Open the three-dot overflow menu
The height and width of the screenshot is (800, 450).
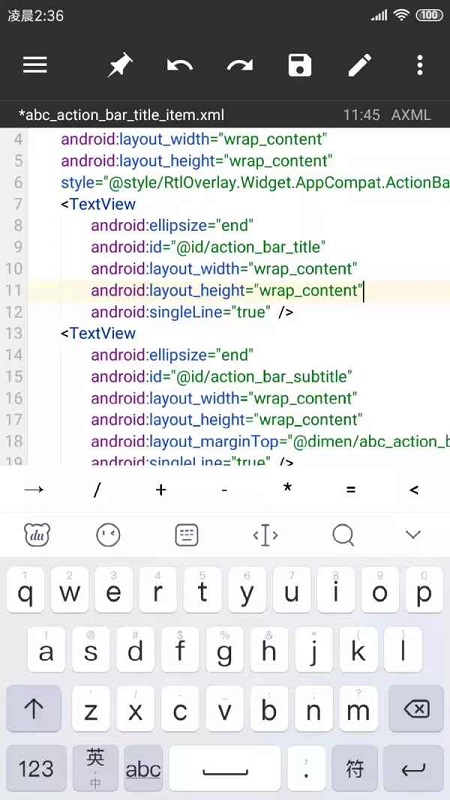tap(419, 65)
